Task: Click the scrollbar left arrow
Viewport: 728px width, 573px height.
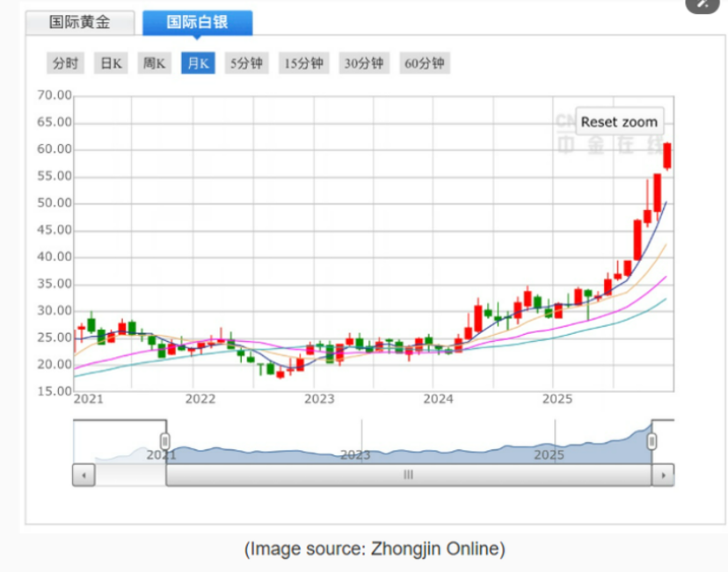Action: pos(84,475)
